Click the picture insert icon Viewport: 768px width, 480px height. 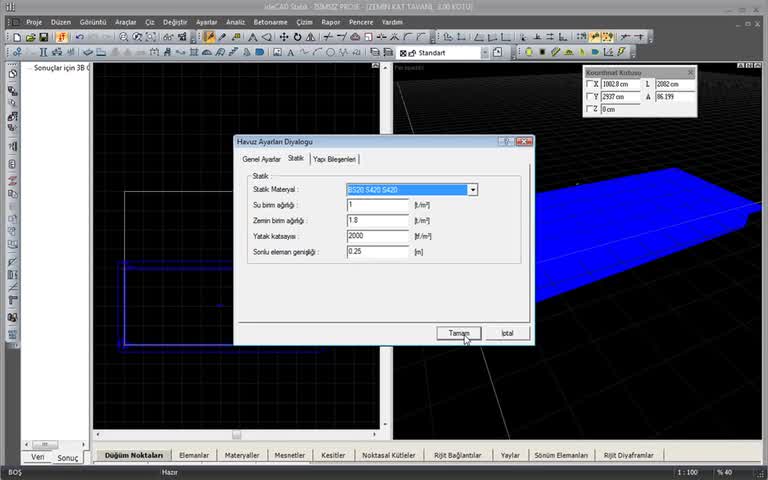277,52
